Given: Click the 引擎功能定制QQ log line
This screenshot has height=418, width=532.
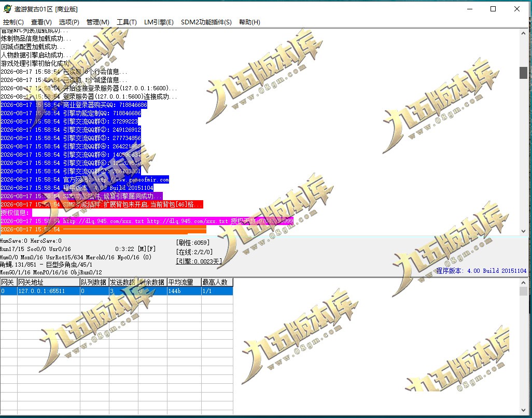Looking at the screenshot, I should tap(71, 113).
